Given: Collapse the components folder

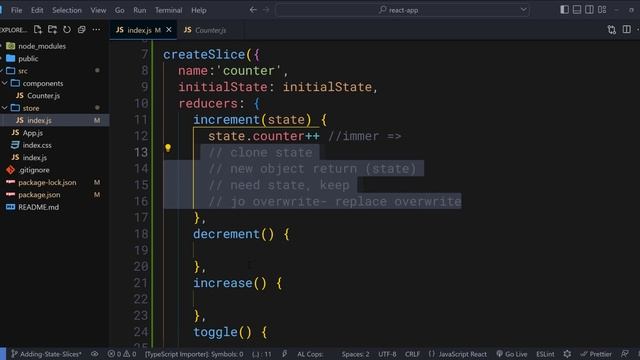Looking at the screenshot, I should point(42,83).
